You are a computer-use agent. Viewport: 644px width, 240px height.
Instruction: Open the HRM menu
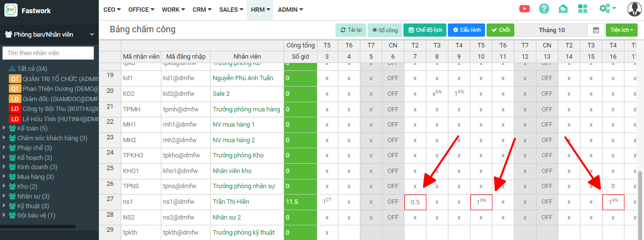[x=260, y=9]
